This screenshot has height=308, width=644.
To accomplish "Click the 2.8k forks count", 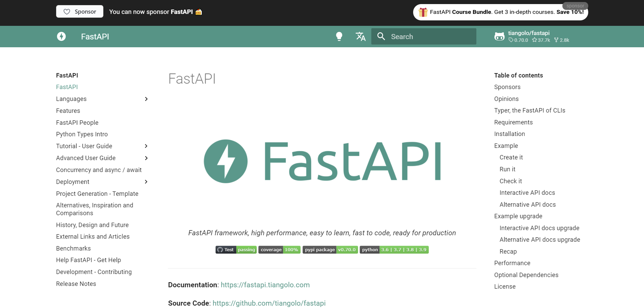I will tap(562, 40).
